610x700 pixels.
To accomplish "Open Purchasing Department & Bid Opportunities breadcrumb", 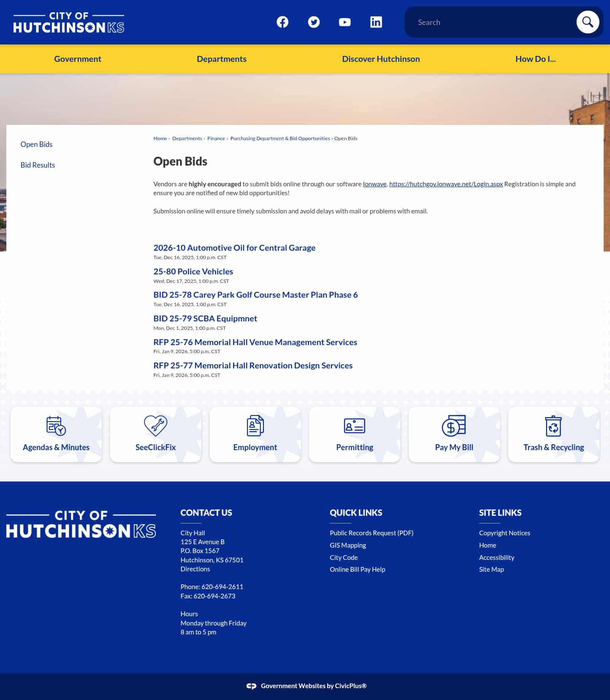I will coord(280,138).
